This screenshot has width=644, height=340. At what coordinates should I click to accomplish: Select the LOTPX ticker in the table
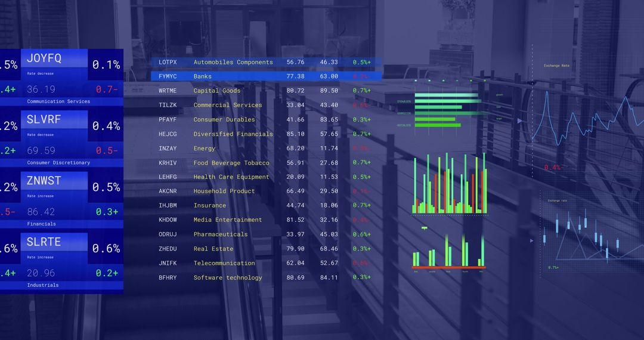coord(168,62)
